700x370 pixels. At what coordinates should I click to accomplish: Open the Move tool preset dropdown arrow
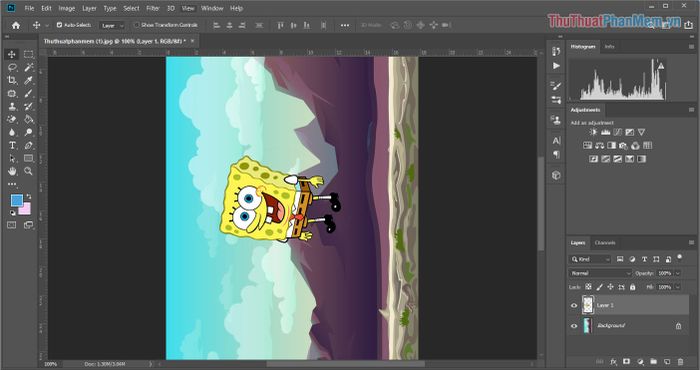(47, 26)
